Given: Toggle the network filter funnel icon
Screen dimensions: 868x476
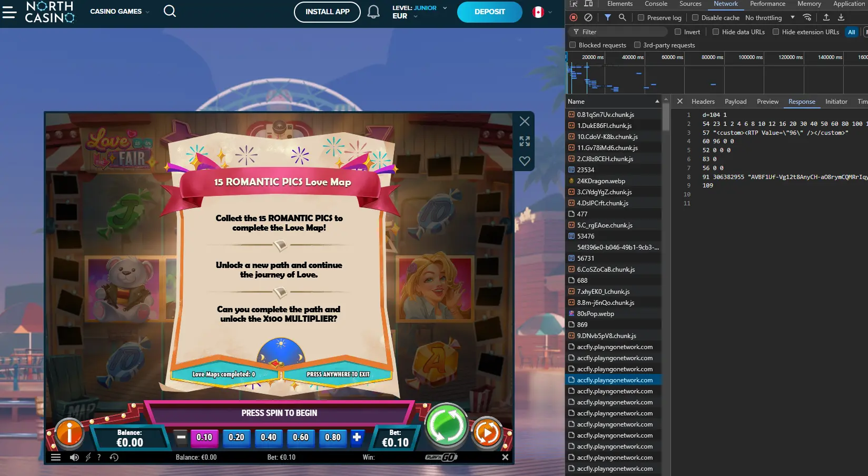Looking at the screenshot, I should point(607,17).
